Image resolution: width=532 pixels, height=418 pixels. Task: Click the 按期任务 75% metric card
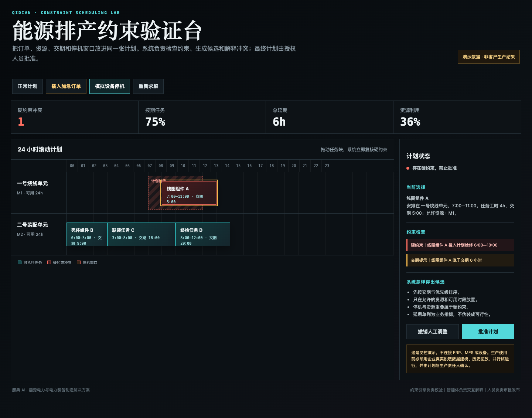[202, 117]
